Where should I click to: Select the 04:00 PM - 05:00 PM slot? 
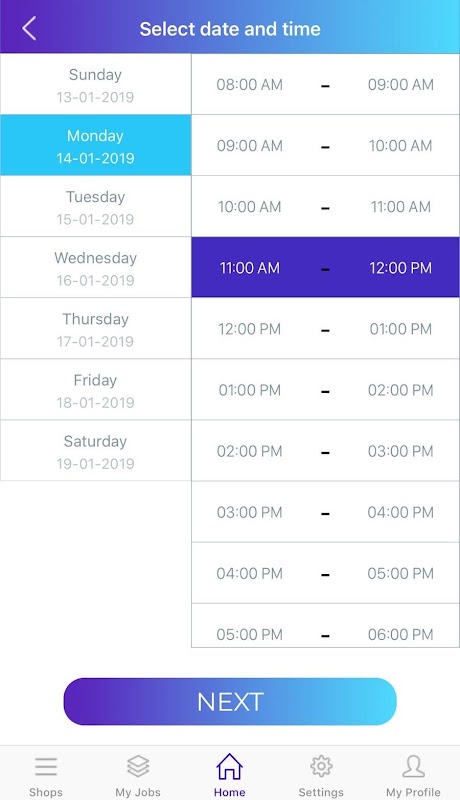[x=325, y=573]
